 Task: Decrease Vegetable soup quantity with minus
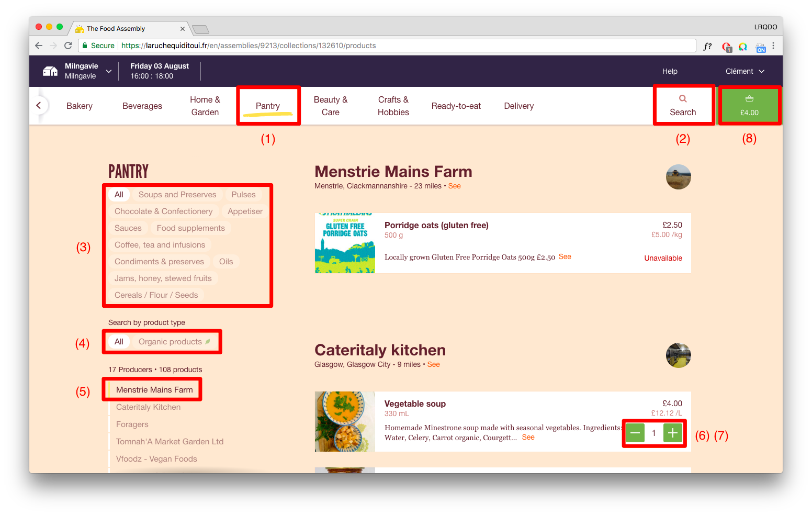click(x=635, y=433)
